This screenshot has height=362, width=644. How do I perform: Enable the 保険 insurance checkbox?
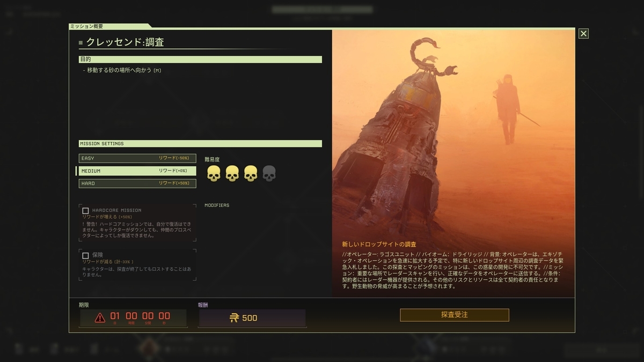click(85, 255)
